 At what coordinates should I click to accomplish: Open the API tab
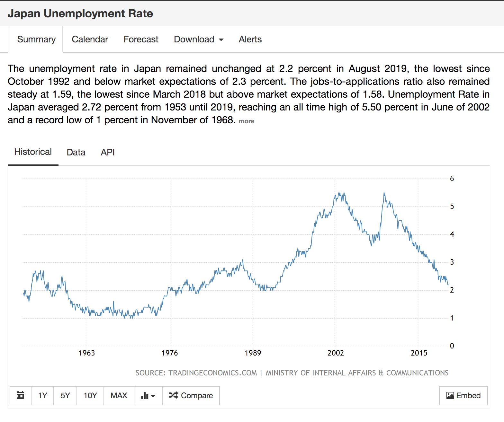coord(108,152)
